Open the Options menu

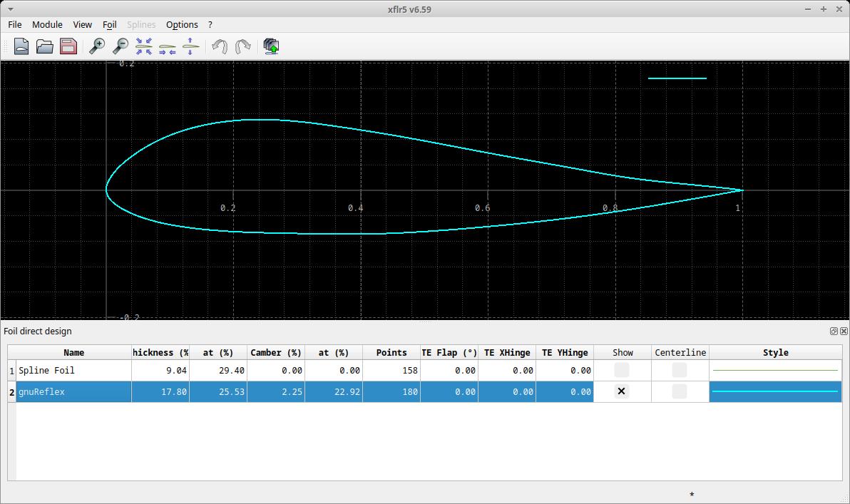point(182,24)
